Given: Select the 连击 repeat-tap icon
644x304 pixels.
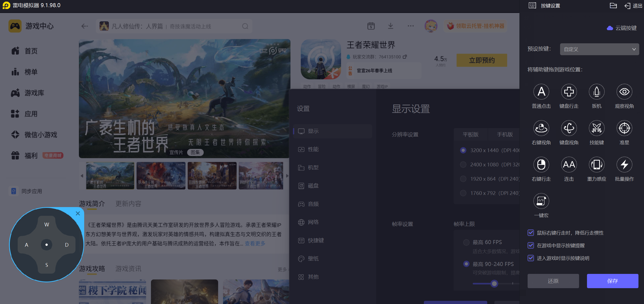Looking at the screenshot, I should coord(569,165).
